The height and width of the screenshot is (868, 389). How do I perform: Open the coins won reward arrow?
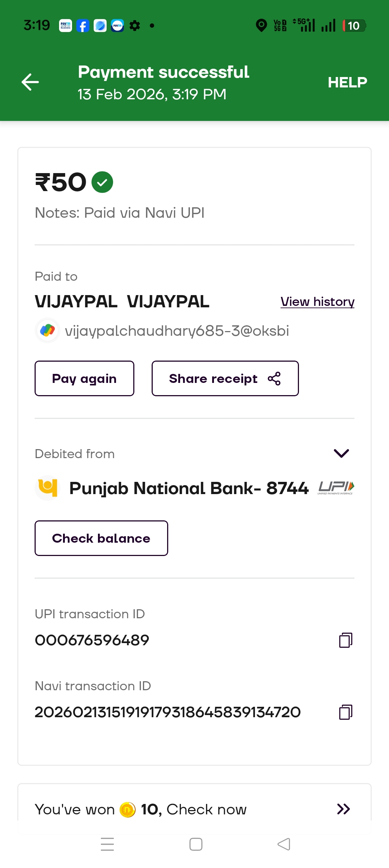tap(343, 809)
